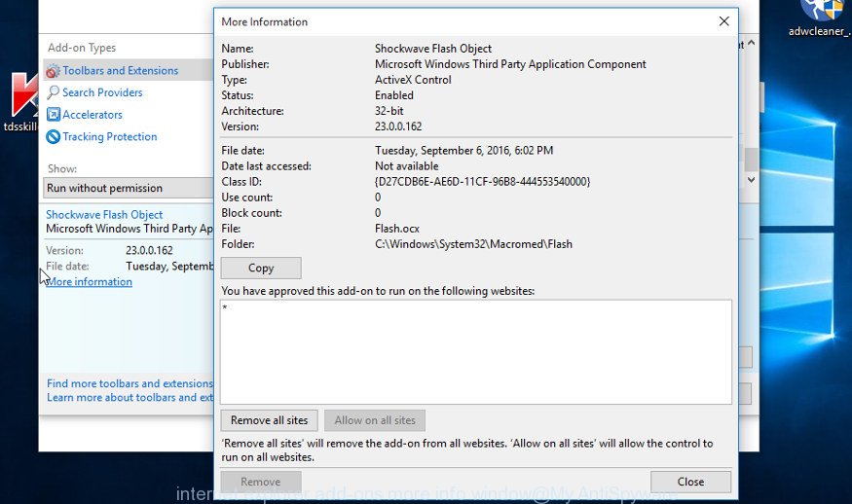This screenshot has height=504, width=852.
Task: Click the scroll down arrow in the add-on list
Action: [x=751, y=179]
